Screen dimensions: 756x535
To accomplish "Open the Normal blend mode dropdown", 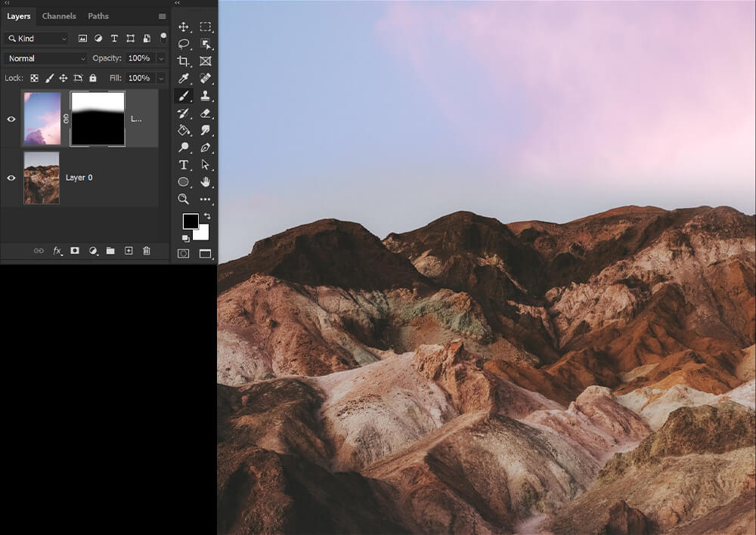I will pos(46,58).
